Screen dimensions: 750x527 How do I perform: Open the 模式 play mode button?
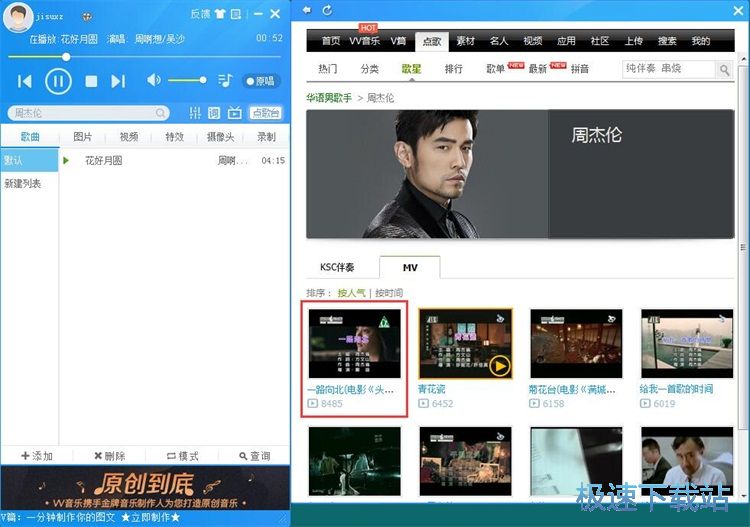pos(182,456)
